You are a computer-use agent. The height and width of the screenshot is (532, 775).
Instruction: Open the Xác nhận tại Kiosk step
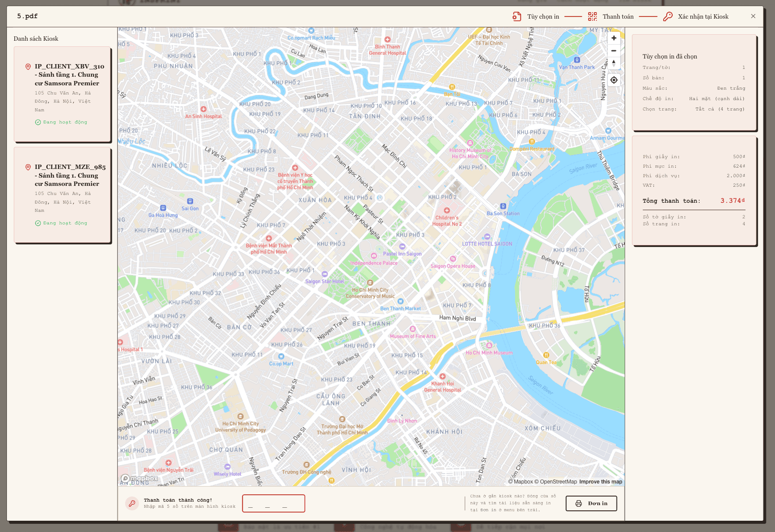(x=703, y=16)
